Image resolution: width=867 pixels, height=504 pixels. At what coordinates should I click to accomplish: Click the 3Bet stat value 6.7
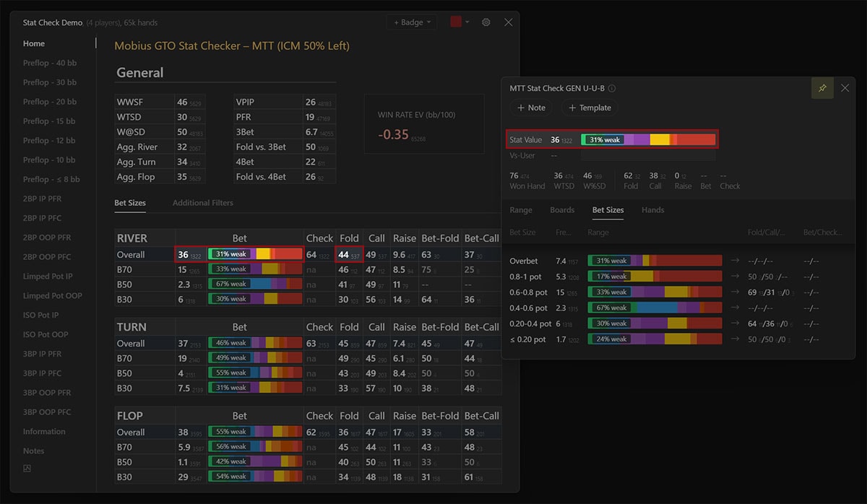312,132
